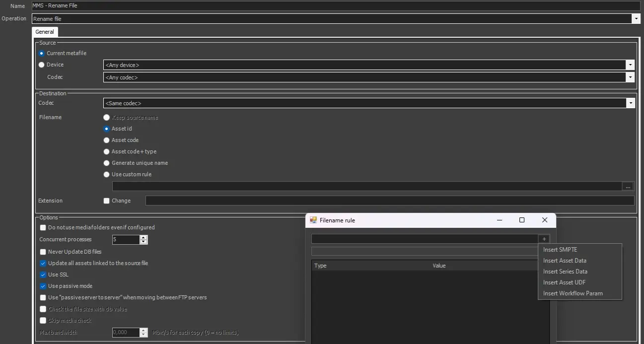Click the plus button in Filename rule dialog
This screenshot has height=344, width=644.
click(544, 239)
